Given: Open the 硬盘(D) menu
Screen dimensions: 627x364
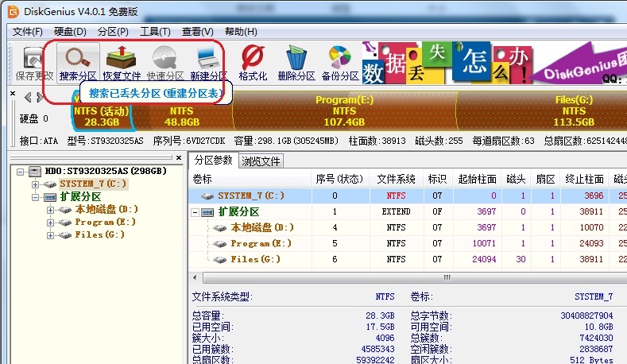Looking at the screenshot, I should pyautogui.click(x=70, y=31).
